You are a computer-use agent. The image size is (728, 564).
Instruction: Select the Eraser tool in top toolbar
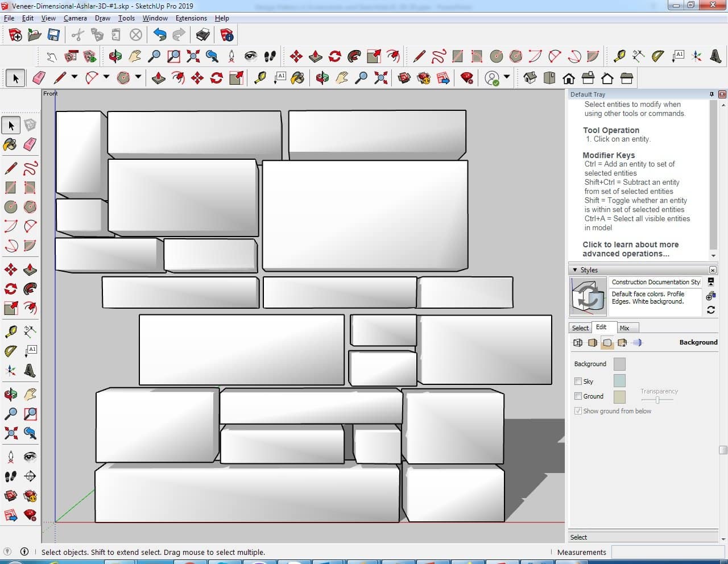39,78
